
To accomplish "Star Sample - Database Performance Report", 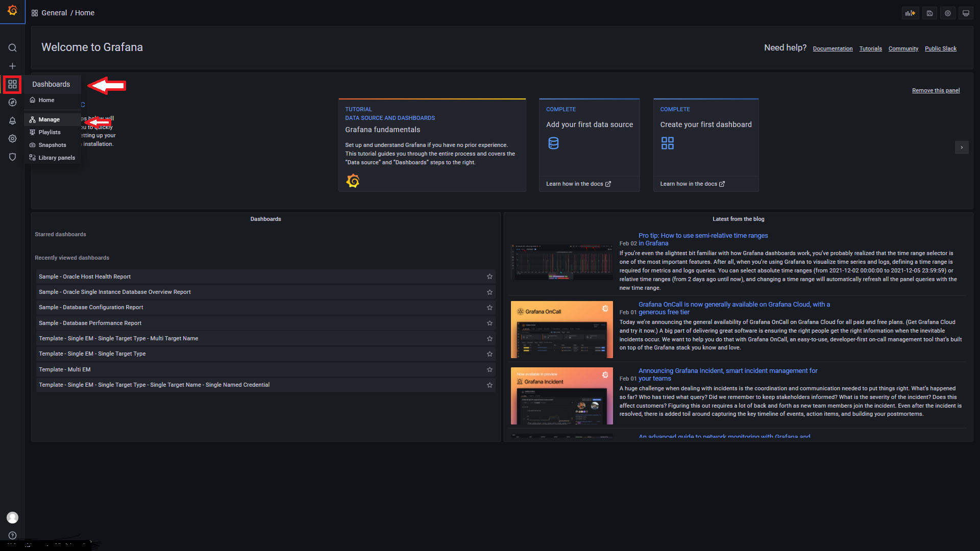I will 489,323.
